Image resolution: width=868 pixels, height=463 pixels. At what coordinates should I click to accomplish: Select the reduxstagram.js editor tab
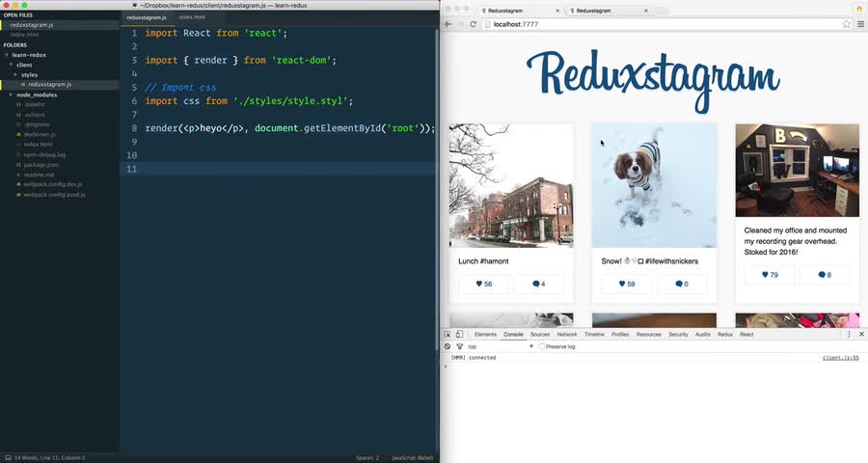(x=147, y=17)
